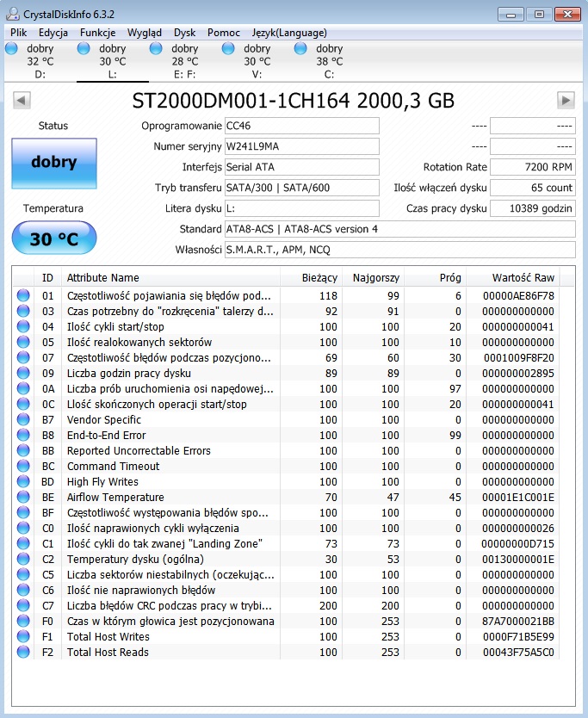This screenshot has width=588, height=718.
Task: Click the 10389 godzin field
Action: [x=533, y=208]
